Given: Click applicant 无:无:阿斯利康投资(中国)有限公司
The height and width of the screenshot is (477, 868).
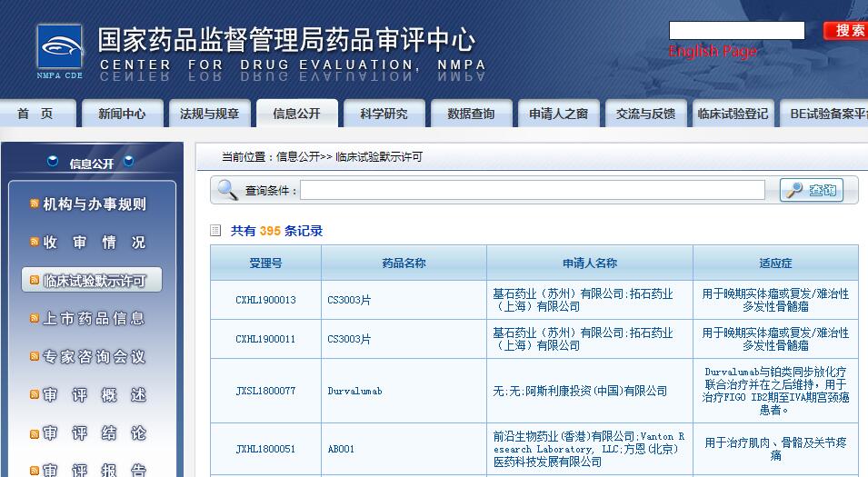Looking at the screenshot, I should pyautogui.click(x=580, y=391).
